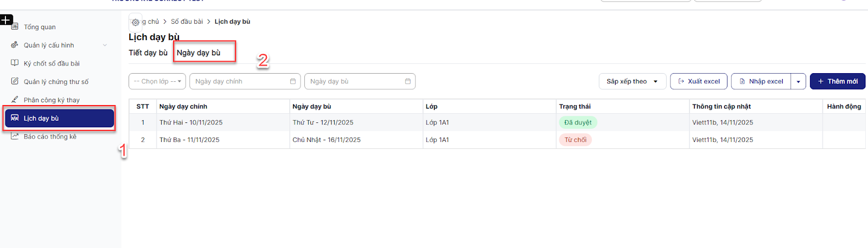Click the Quản lý chứng thư số icon
This screenshot has width=868, height=248.
point(15,81)
